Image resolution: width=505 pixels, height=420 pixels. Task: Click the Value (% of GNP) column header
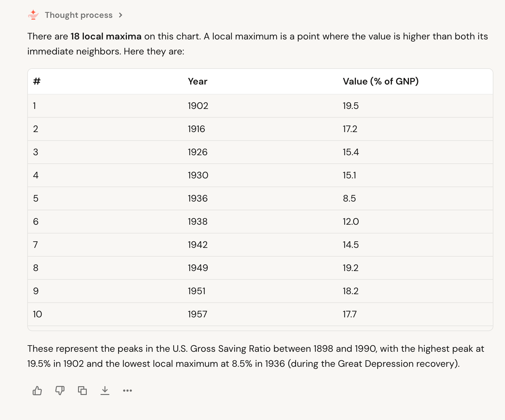381,81
